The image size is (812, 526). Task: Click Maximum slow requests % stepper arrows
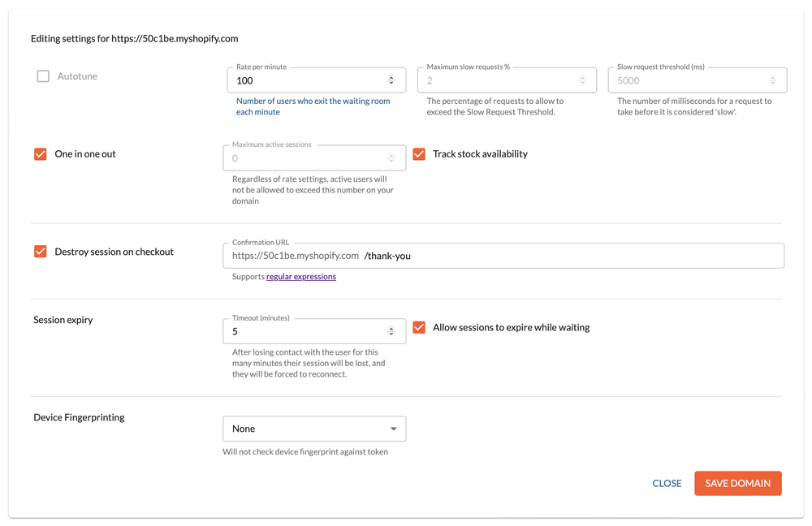pos(581,80)
